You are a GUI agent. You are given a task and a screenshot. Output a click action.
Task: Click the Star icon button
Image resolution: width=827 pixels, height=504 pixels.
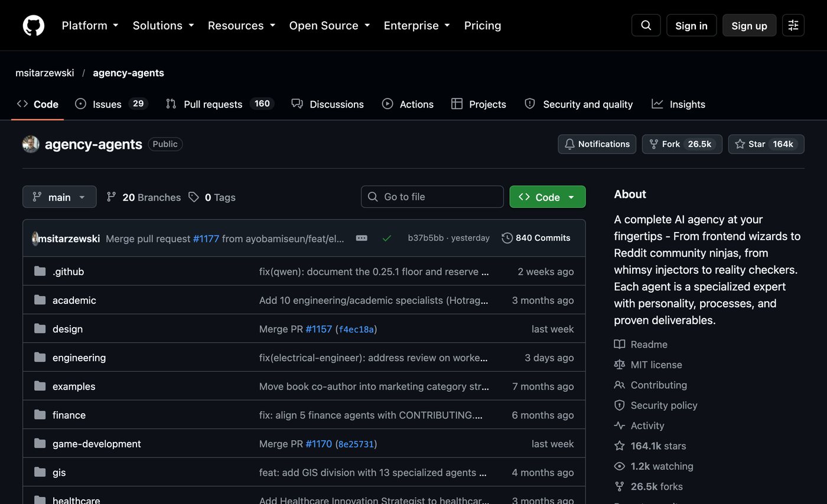click(766, 144)
